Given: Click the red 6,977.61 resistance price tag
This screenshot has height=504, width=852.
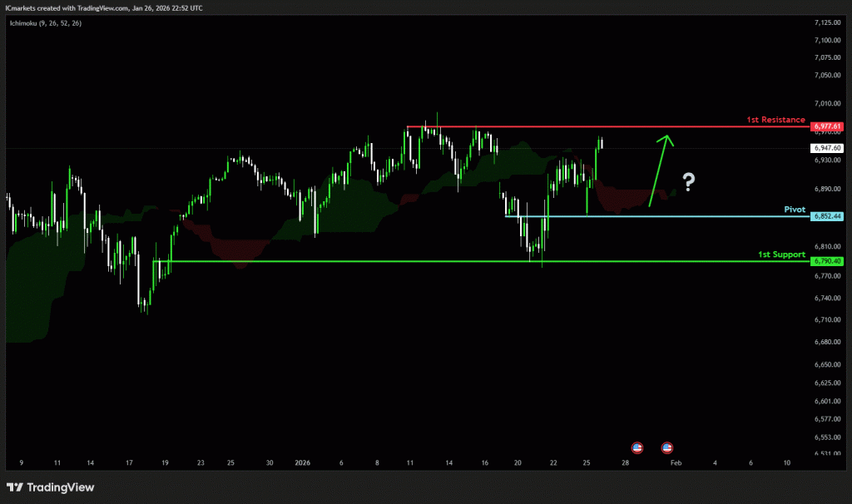Looking at the screenshot, I should [x=826, y=126].
